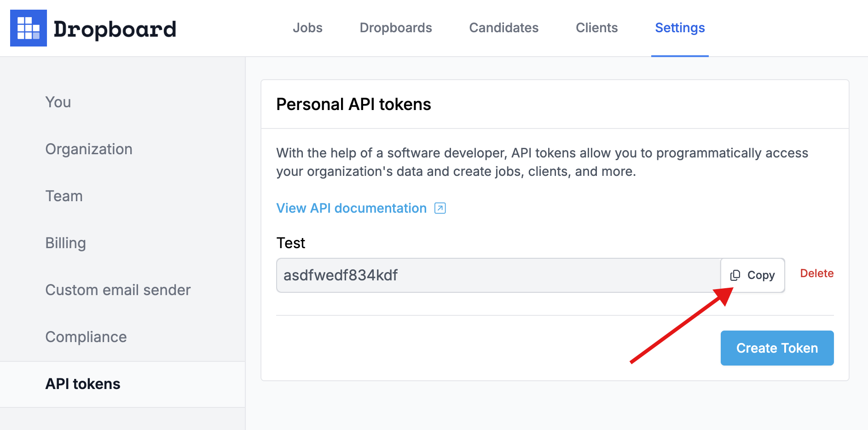
Task: Click the token field containing asdfwedf834kdf
Action: pos(498,275)
